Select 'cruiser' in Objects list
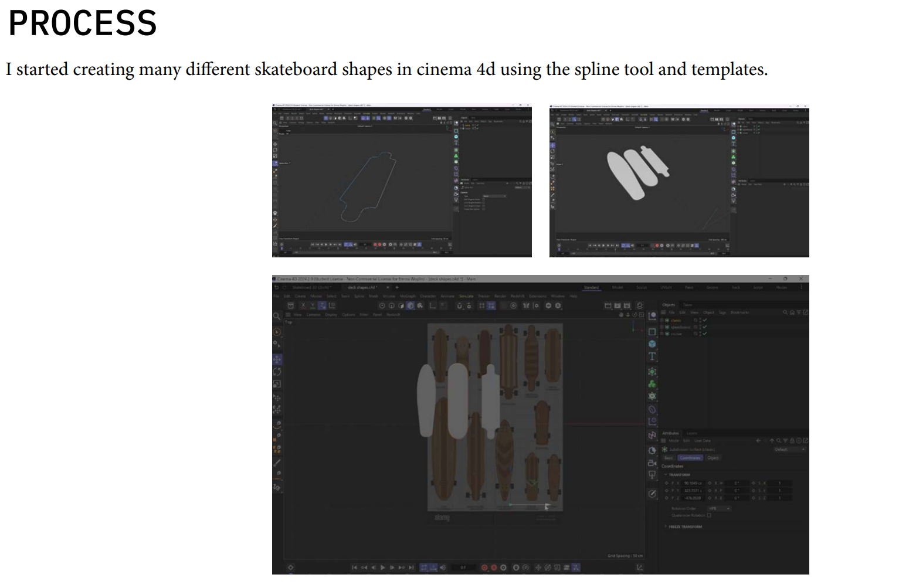 (676, 334)
